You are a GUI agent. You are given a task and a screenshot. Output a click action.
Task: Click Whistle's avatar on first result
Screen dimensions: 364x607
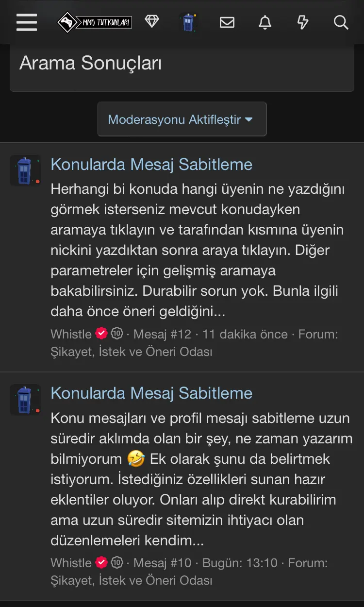[25, 170]
